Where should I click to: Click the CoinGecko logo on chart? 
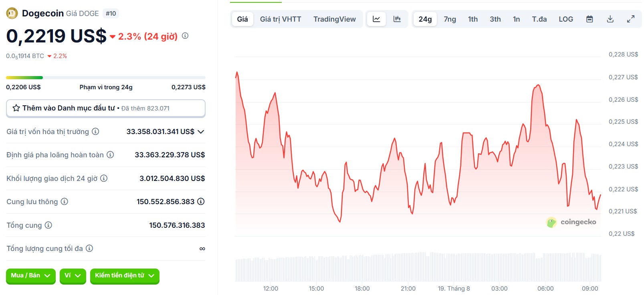tap(571, 222)
